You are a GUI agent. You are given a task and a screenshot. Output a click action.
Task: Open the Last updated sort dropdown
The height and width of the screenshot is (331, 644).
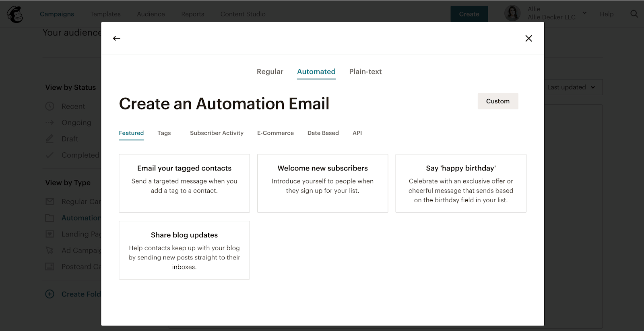pyautogui.click(x=574, y=87)
